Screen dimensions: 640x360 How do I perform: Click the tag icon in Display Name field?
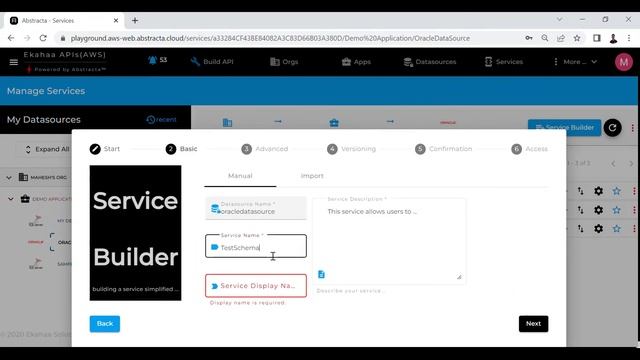point(214,286)
